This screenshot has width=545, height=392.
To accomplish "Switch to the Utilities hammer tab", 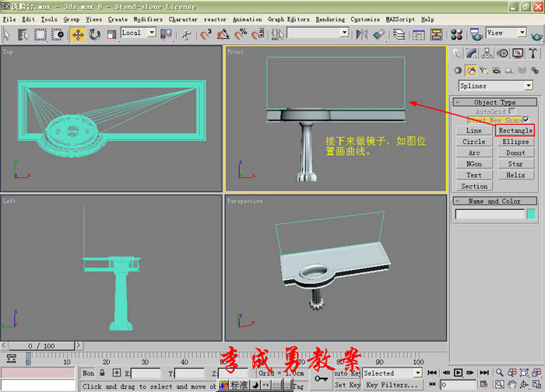I will [x=533, y=53].
